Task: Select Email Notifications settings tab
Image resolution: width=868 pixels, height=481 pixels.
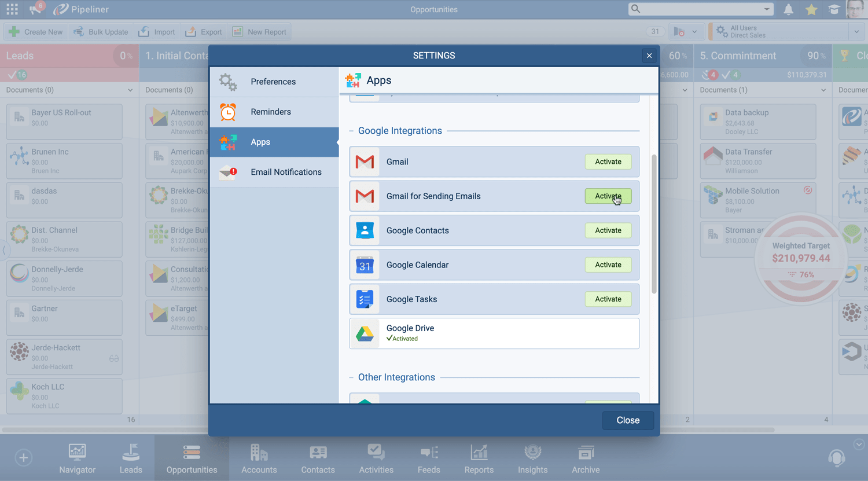Action: click(286, 172)
